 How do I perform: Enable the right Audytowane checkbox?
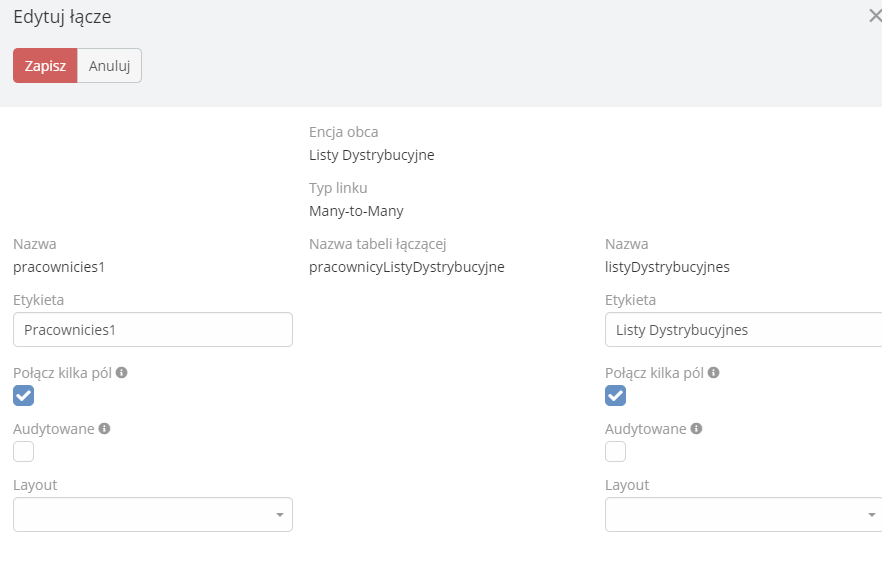point(616,452)
